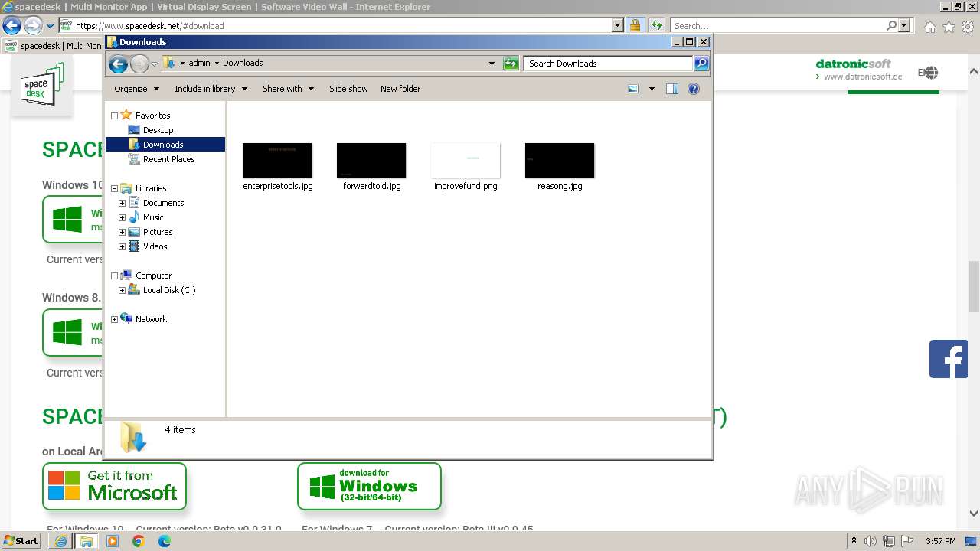Viewport: 980px width, 551px height.
Task: Click Internet Explorer's Back button
Action: [11, 25]
